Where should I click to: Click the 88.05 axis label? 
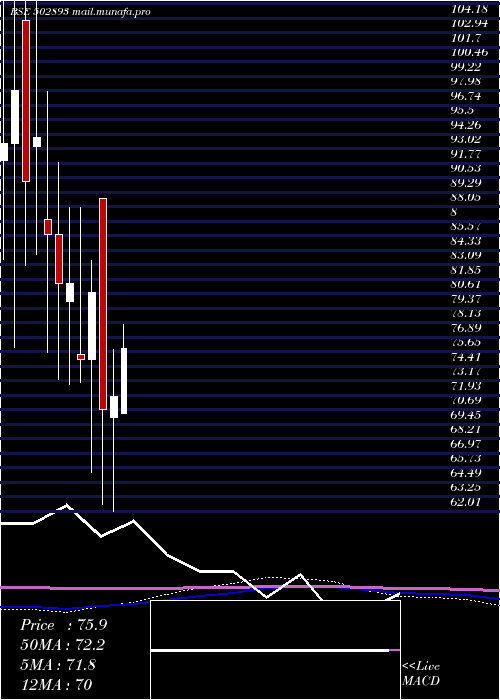[x=466, y=198]
